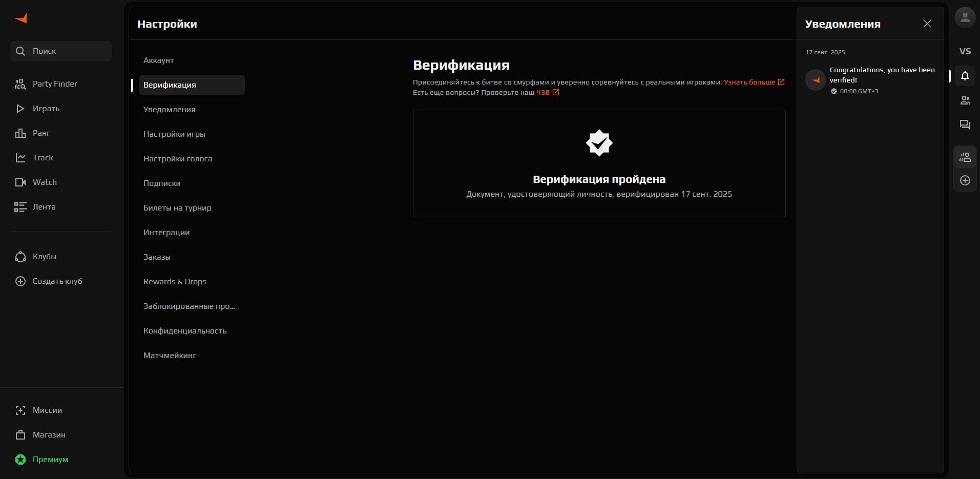
Task: Open the friends list icon
Action: click(965, 100)
